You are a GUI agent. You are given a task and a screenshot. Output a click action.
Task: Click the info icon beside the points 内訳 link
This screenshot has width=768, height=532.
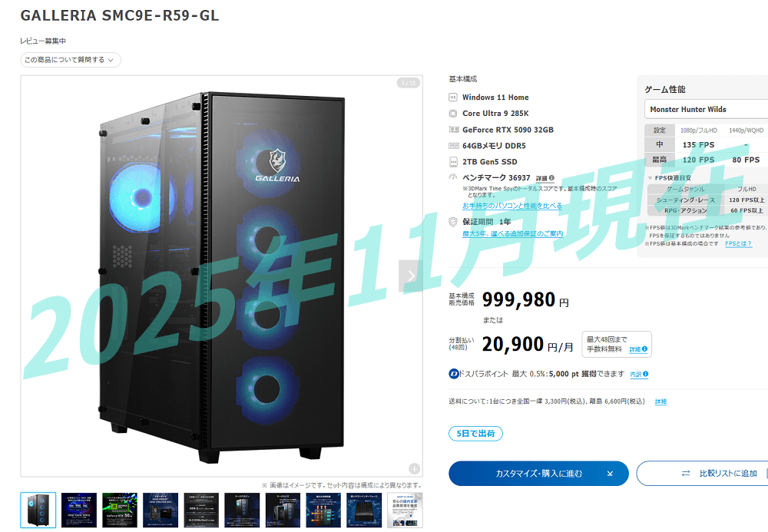coord(646,374)
